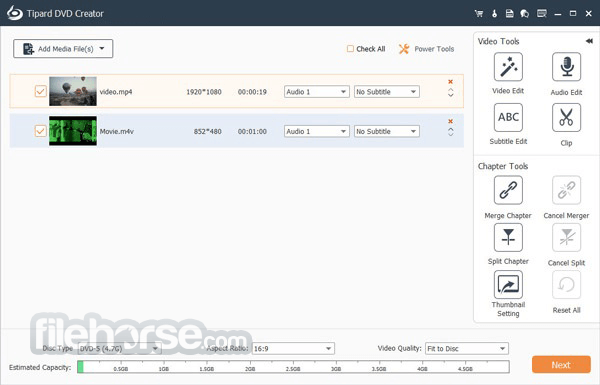Viewport: 600px width, 385px height.
Task: Click the video.mp4 file name
Action: pyautogui.click(x=116, y=92)
